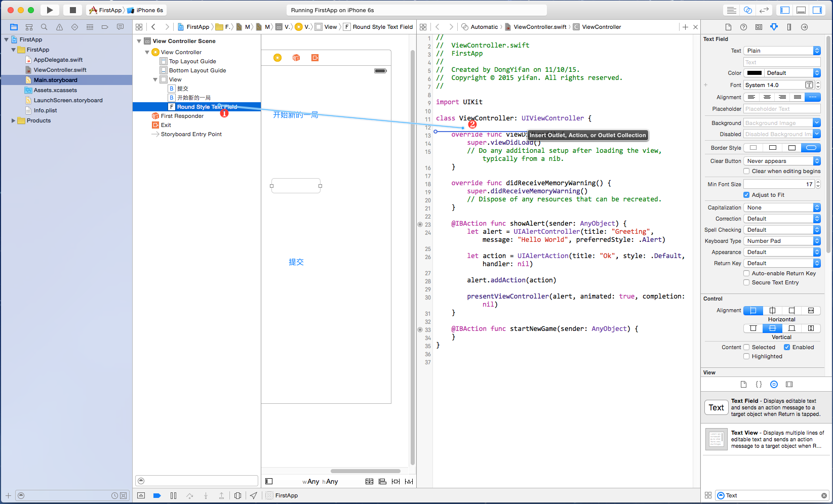Show the Identity inspector

[759, 27]
